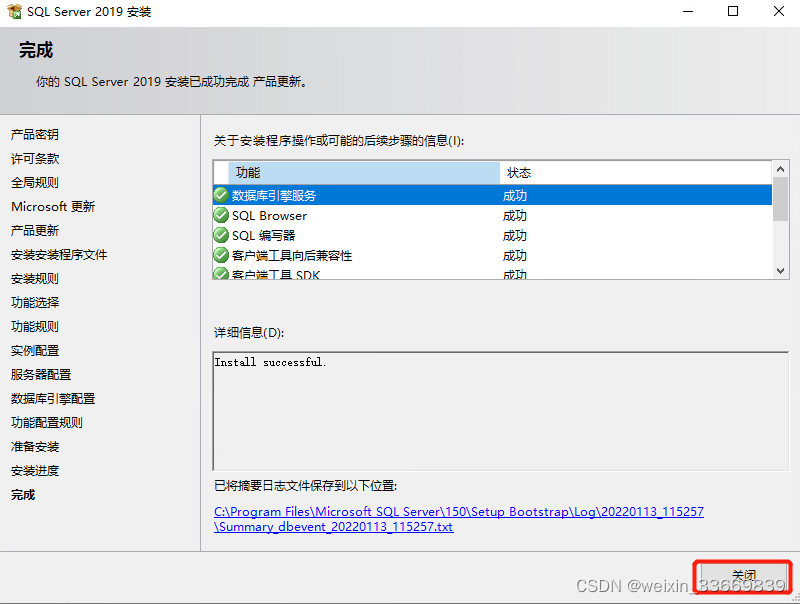Select the 数据库引擎服务 row
This screenshot has width=800, height=604.
492,195
